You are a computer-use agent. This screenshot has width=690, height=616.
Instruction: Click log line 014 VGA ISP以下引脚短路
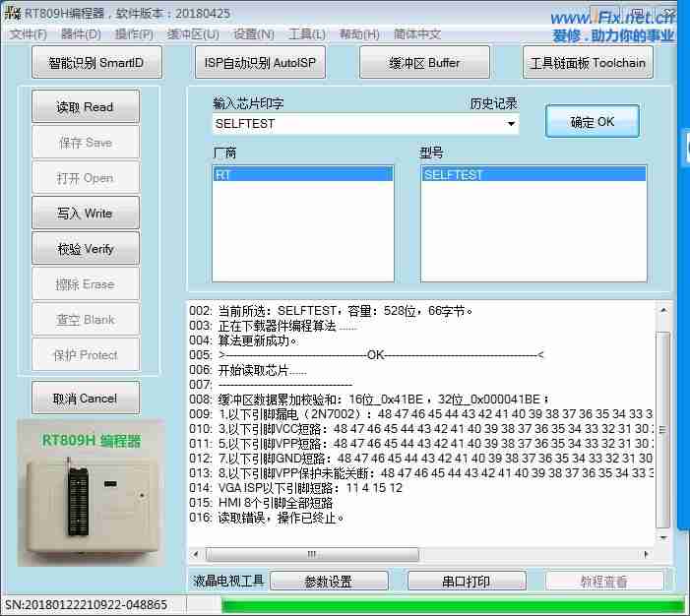click(x=295, y=487)
